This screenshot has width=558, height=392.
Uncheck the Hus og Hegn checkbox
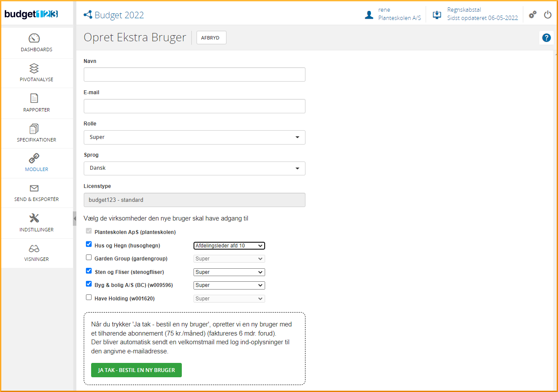pos(89,244)
